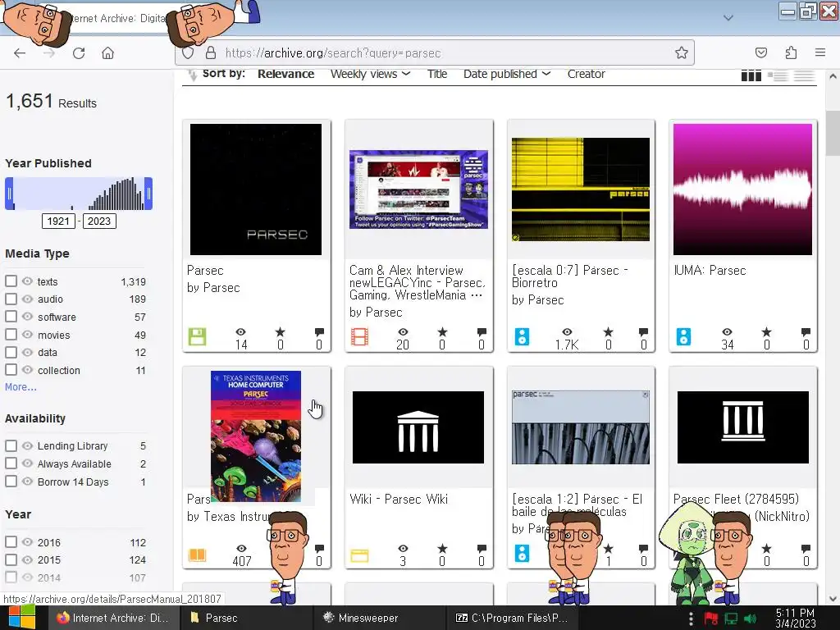Click the year published histogram bars
This screenshot has height=630, width=840.
(x=79, y=194)
